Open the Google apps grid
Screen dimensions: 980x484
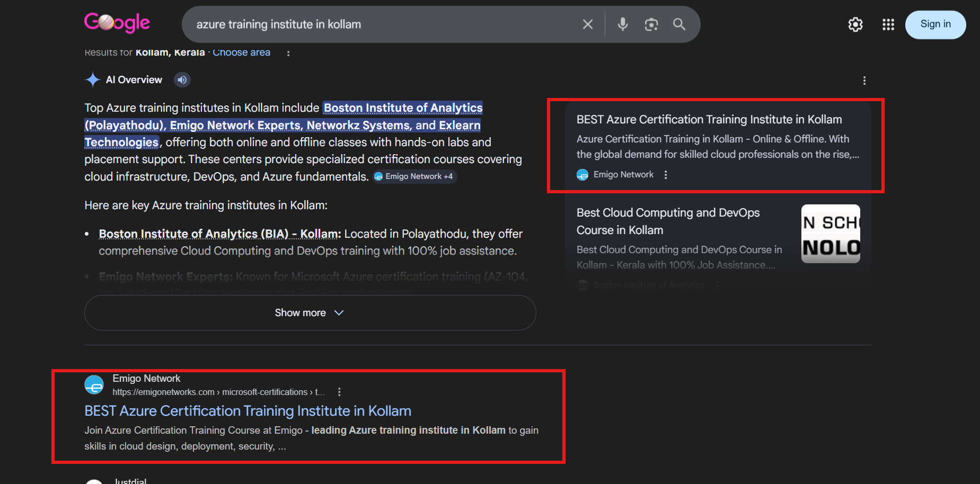pyautogui.click(x=888, y=24)
